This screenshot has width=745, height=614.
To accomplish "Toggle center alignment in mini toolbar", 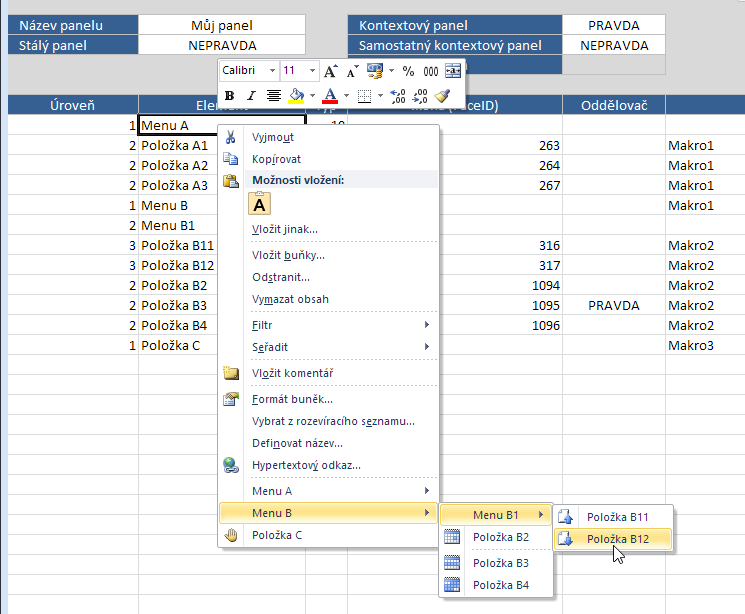I will click(273, 96).
